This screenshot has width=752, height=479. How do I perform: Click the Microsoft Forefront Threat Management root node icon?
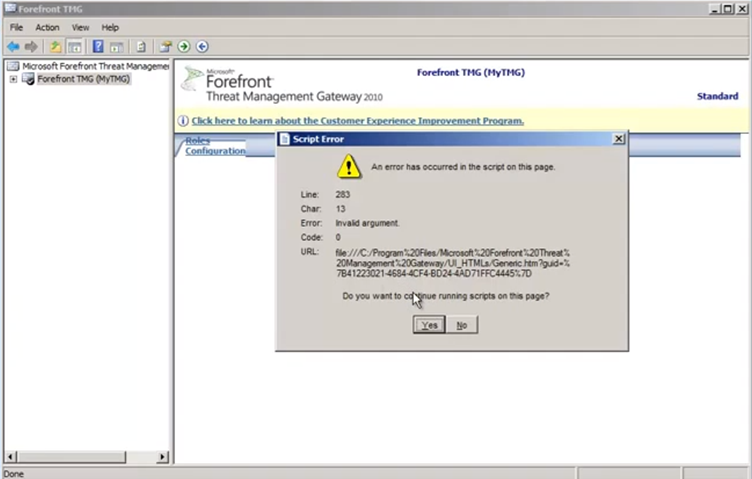click(x=13, y=66)
